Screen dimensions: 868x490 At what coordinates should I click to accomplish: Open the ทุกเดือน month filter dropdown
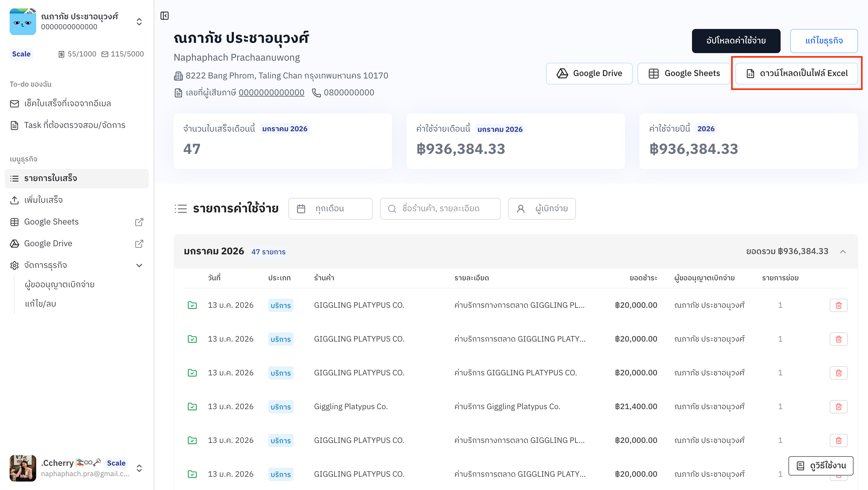point(330,209)
